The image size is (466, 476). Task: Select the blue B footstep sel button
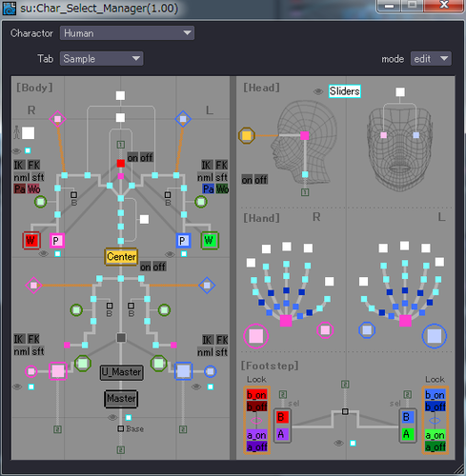coord(408,417)
